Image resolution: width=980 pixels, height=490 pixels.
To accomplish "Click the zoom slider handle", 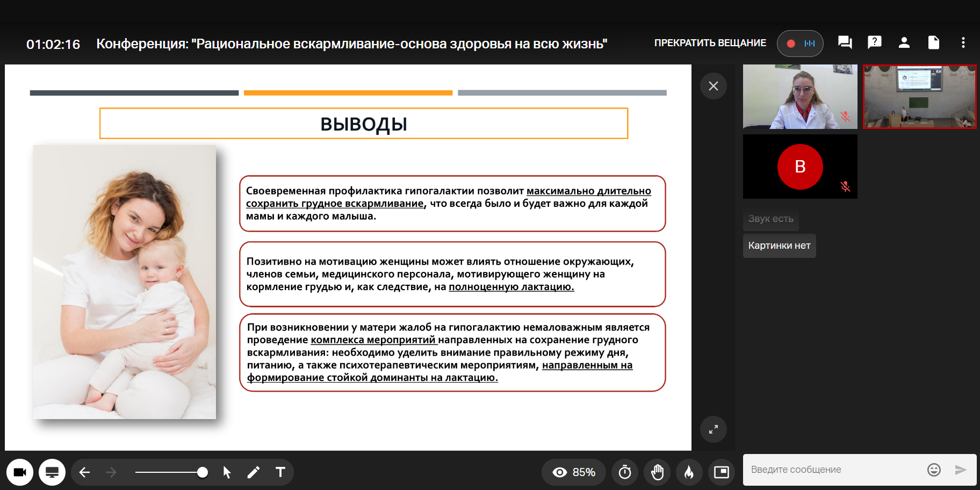I will pos(203,472).
